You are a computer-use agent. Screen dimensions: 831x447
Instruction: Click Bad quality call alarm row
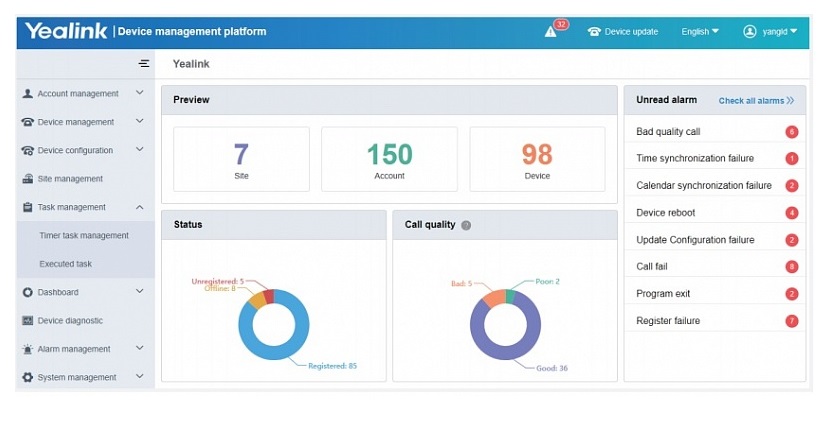pyautogui.click(x=714, y=132)
